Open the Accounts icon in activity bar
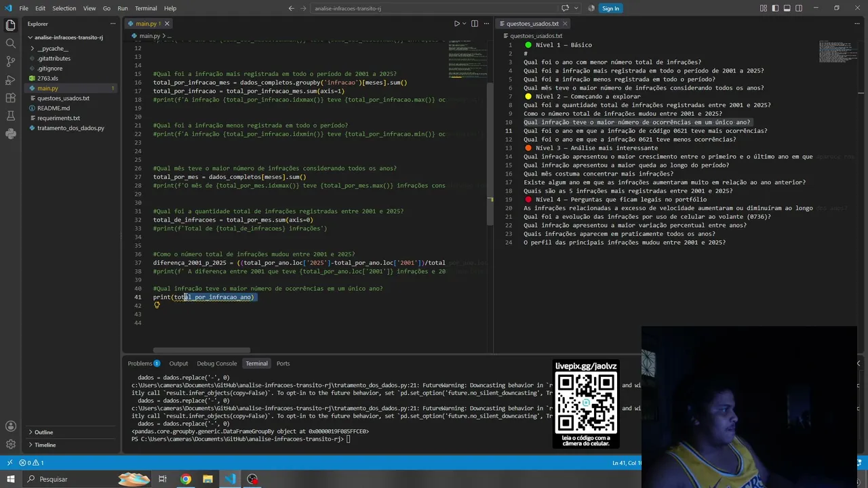The height and width of the screenshot is (488, 868). tap(10, 426)
